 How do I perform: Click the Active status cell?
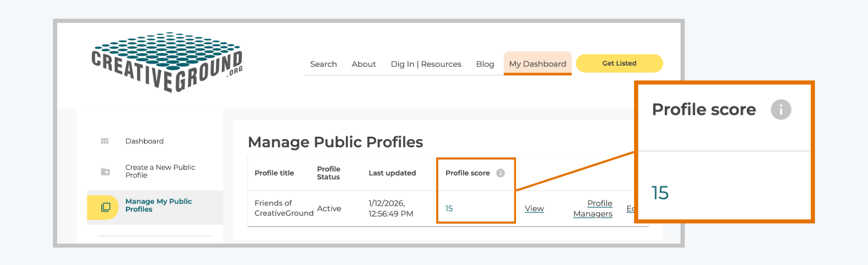[x=329, y=209]
